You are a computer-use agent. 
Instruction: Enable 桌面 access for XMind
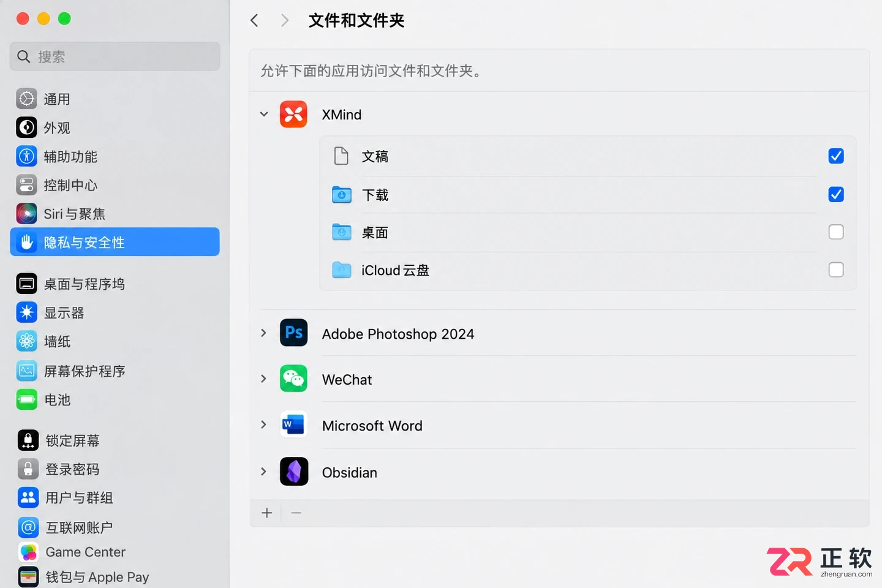pyautogui.click(x=836, y=232)
